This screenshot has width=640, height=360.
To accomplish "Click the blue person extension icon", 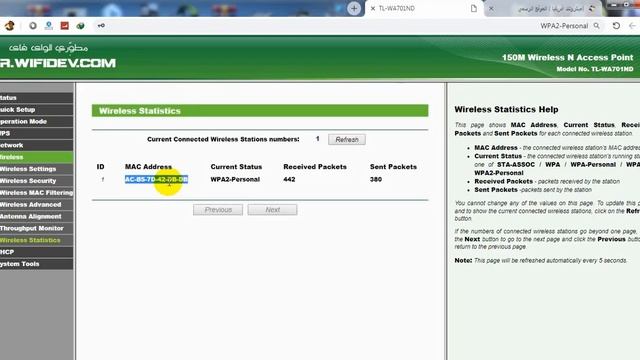I will [49, 26].
